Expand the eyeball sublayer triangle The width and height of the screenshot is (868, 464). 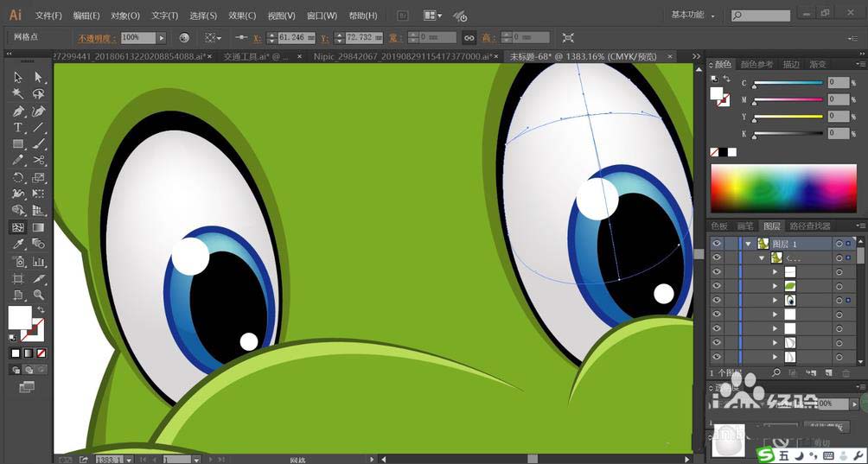pyautogui.click(x=775, y=301)
